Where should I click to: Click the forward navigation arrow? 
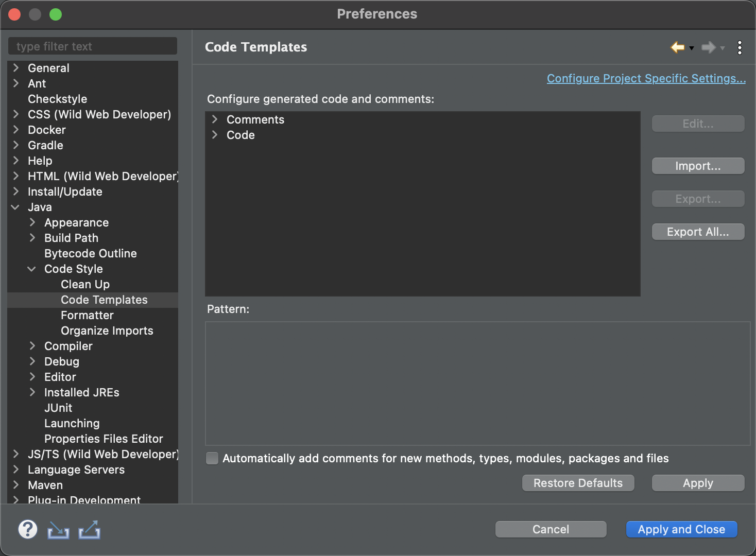click(x=709, y=47)
